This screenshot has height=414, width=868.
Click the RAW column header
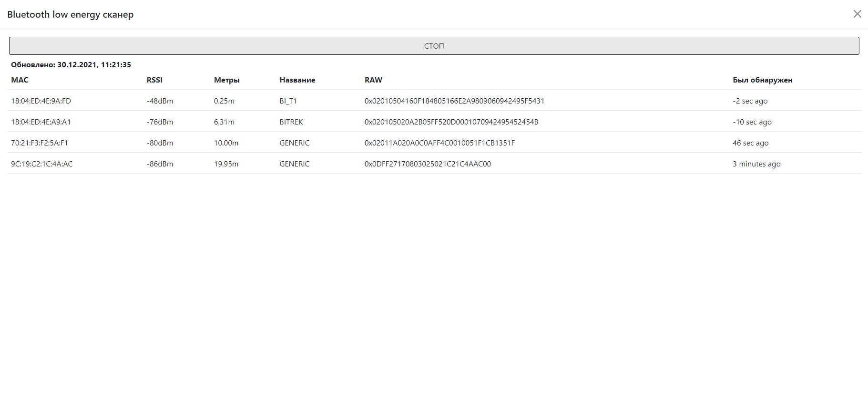point(373,80)
